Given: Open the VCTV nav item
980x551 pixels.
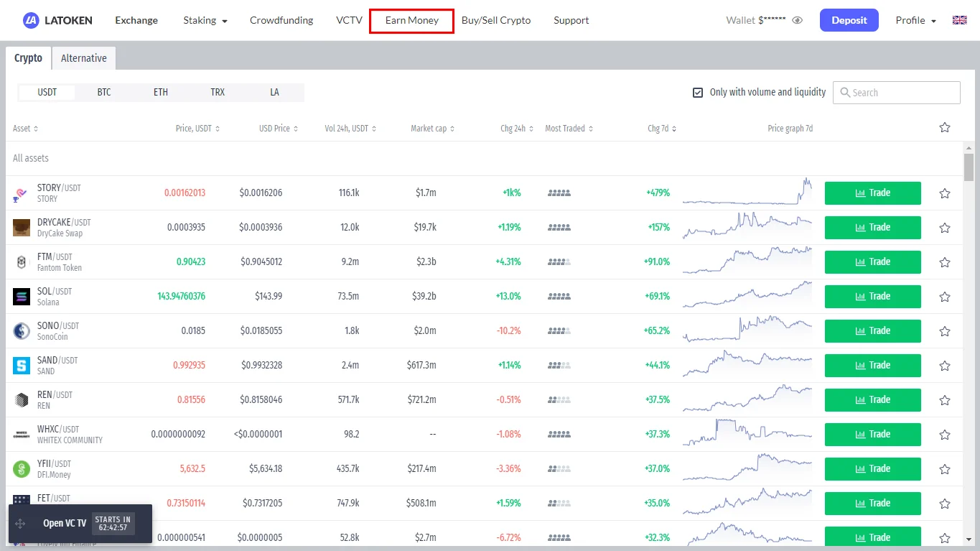Looking at the screenshot, I should point(349,20).
